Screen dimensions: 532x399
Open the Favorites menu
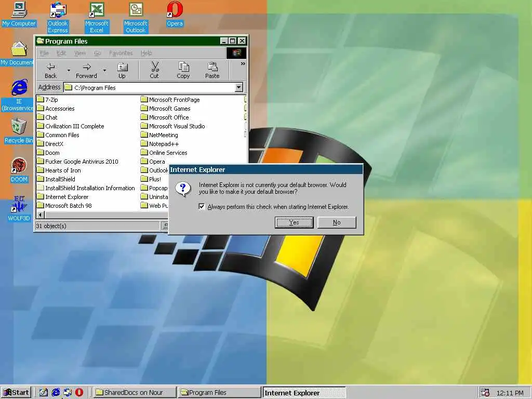121,53
